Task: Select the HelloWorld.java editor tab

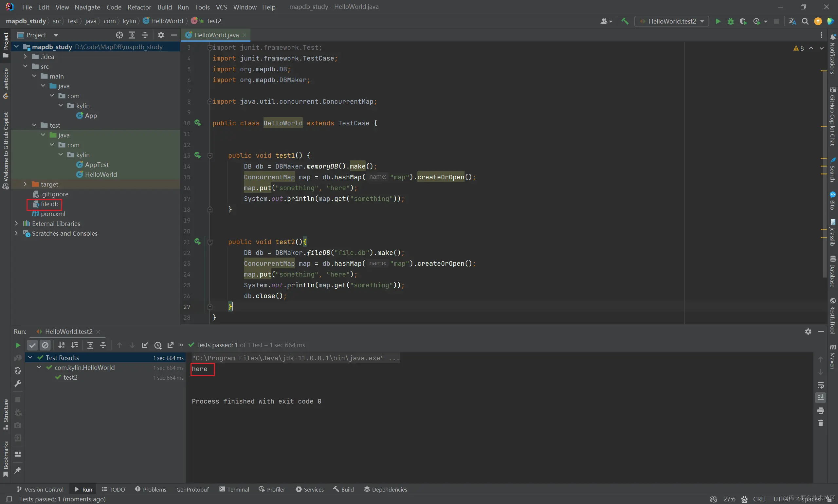Action: [x=216, y=35]
